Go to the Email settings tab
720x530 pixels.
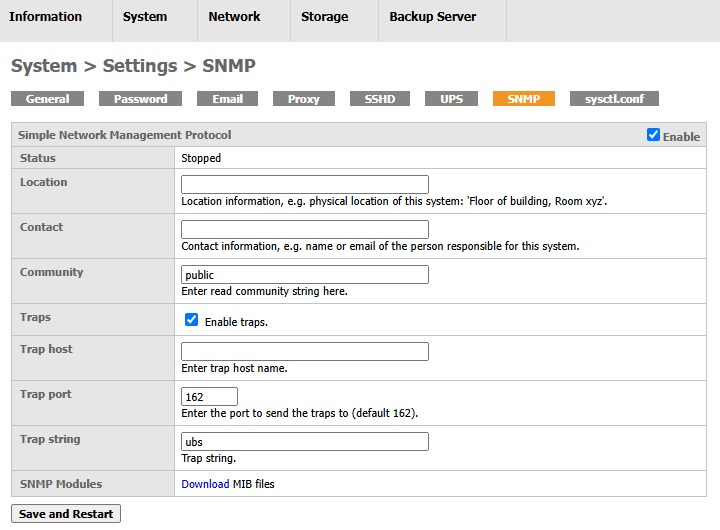(227, 99)
